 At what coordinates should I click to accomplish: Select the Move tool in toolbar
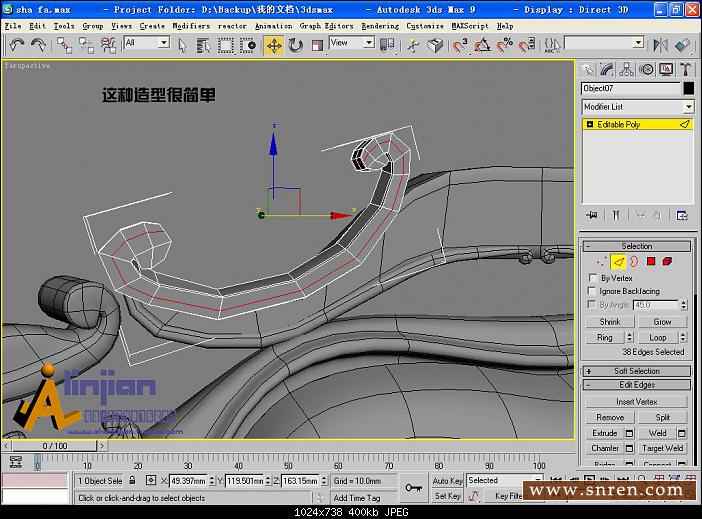coord(273,45)
